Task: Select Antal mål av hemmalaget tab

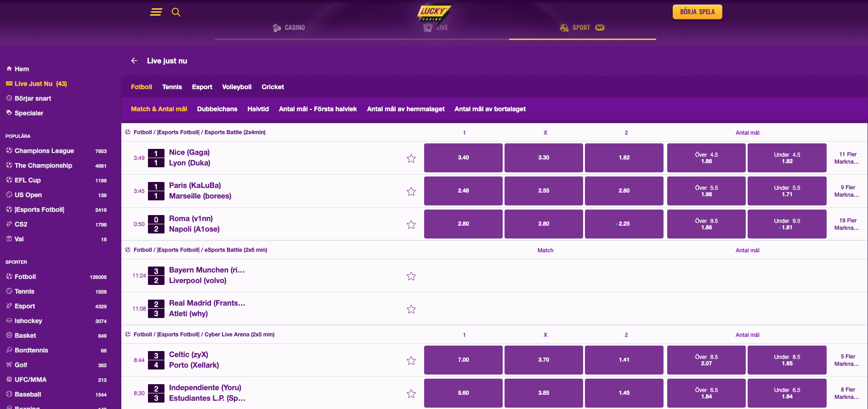Action: click(406, 109)
